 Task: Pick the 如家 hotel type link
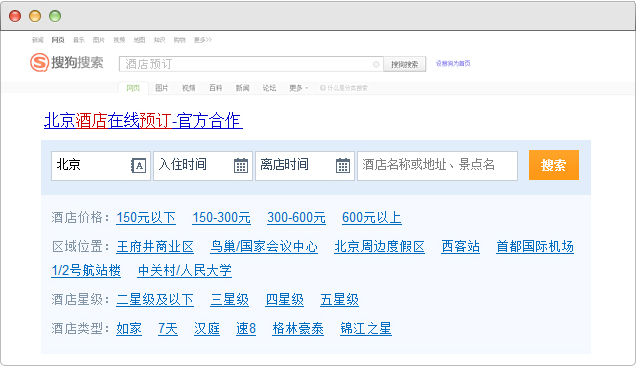tap(129, 328)
